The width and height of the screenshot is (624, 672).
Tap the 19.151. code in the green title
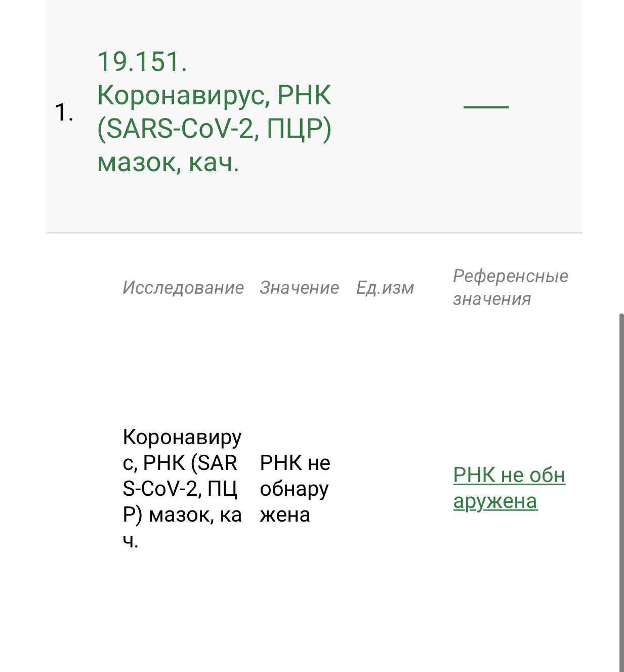142,62
